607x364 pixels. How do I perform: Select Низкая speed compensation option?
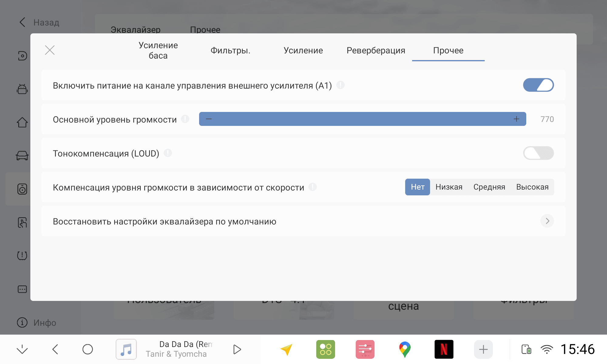pyautogui.click(x=449, y=187)
